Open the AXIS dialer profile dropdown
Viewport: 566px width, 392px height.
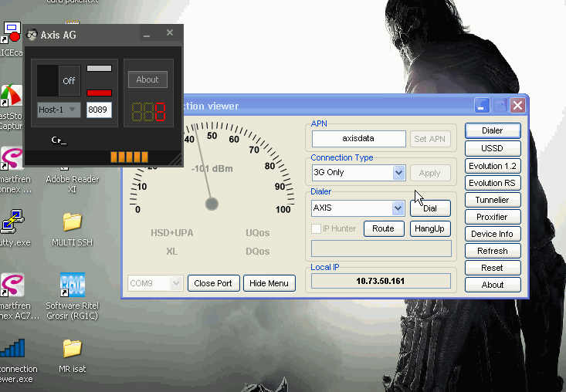pyautogui.click(x=398, y=208)
